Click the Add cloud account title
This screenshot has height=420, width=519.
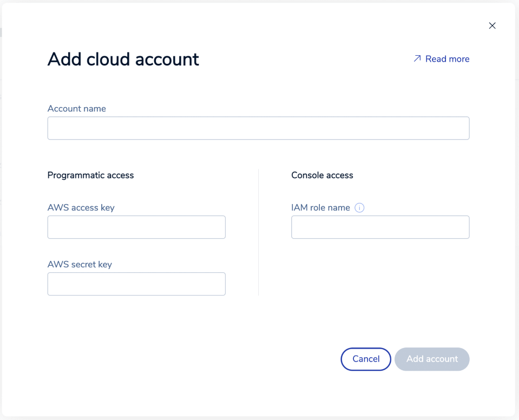click(123, 59)
